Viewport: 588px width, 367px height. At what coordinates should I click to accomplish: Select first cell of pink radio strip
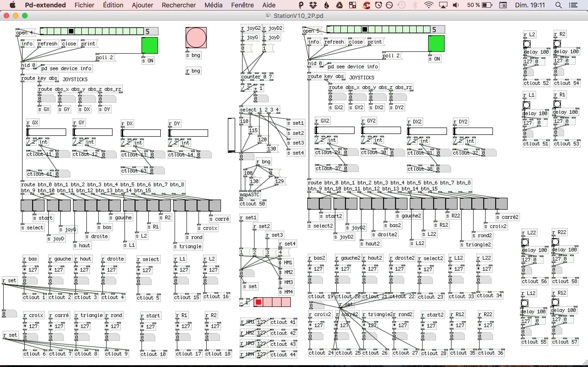(258, 302)
